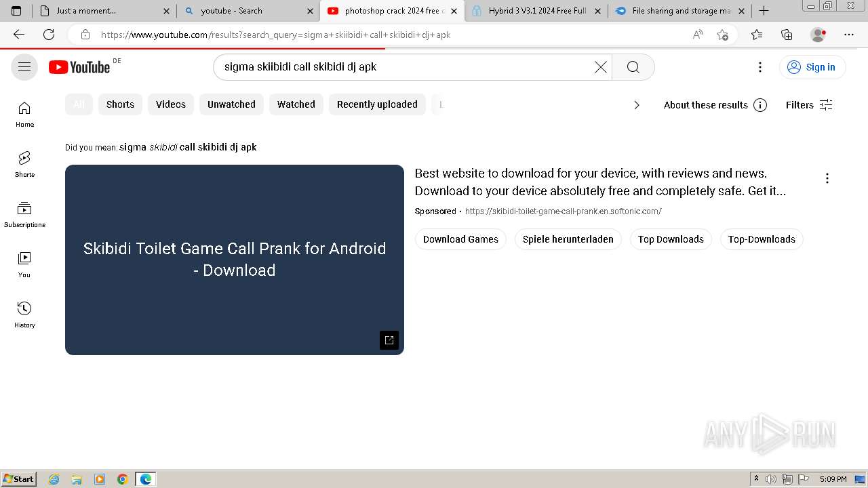The width and height of the screenshot is (868, 488).
Task: Click the suggested spelling sigma skibidi link
Action: (188, 147)
